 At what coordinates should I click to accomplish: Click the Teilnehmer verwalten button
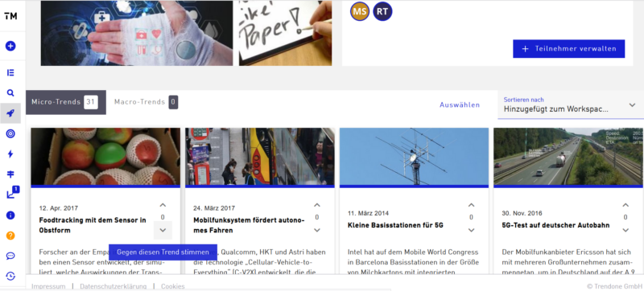point(569,49)
